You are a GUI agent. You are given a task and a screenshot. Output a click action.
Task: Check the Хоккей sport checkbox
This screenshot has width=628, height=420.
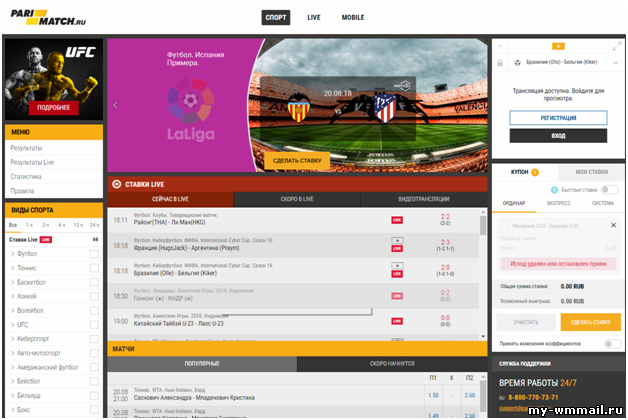click(94, 296)
